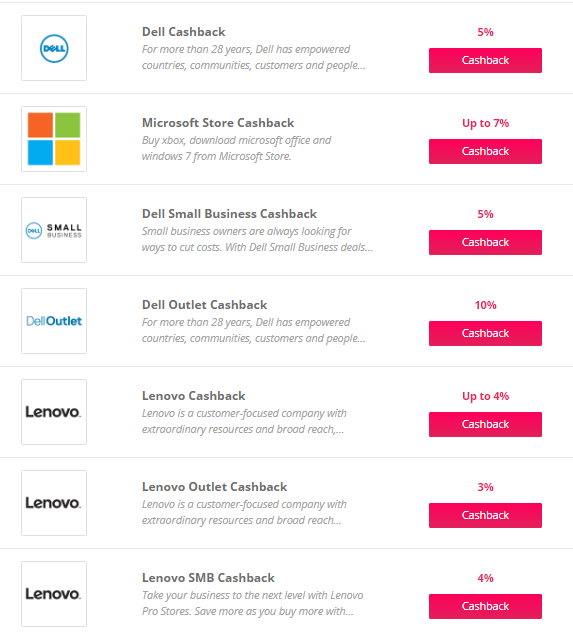
Task: Open the Dell Cashback title link
Action: (x=183, y=32)
